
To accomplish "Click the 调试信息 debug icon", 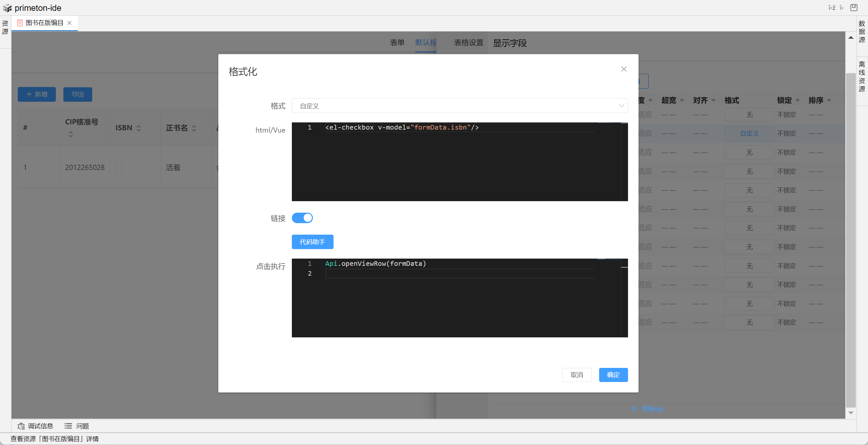I will [21, 426].
